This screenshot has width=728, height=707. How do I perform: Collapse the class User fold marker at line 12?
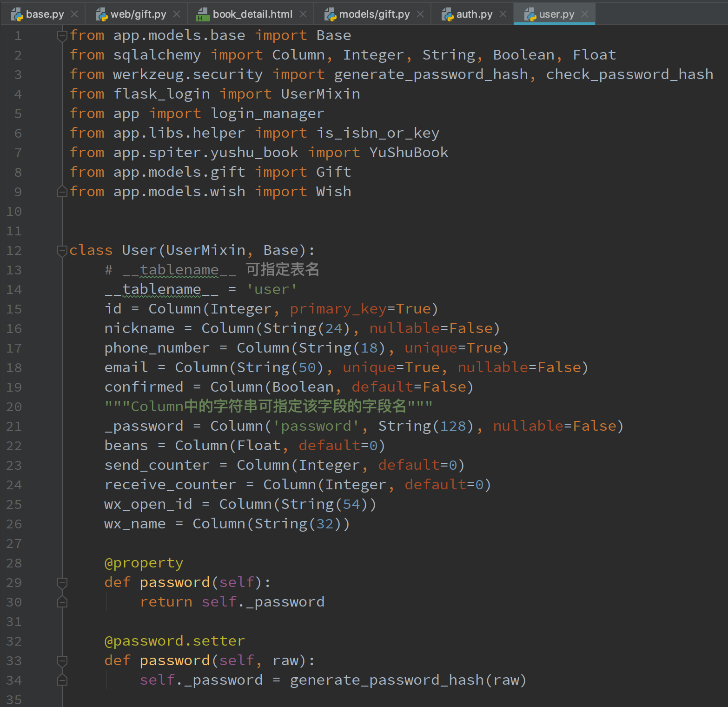62,250
